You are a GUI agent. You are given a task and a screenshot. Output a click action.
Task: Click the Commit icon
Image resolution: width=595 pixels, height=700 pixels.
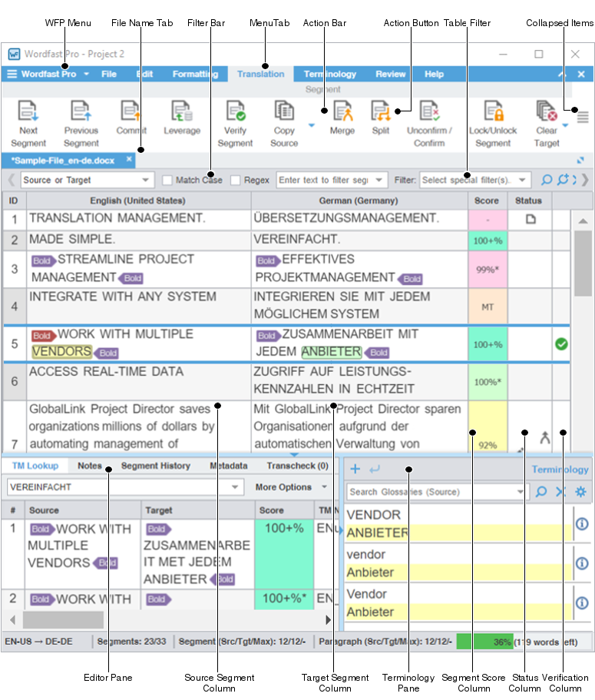(131, 111)
